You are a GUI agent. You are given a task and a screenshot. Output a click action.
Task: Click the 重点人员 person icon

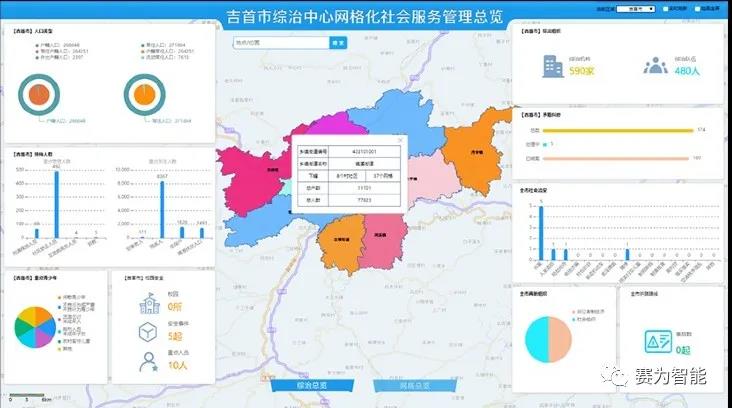tap(148, 363)
